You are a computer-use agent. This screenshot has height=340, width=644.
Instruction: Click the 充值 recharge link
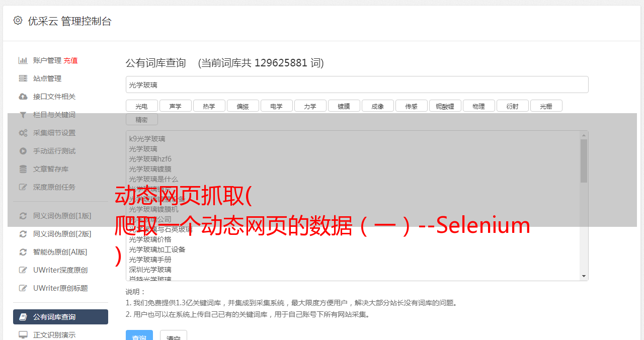tap(70, 60)
